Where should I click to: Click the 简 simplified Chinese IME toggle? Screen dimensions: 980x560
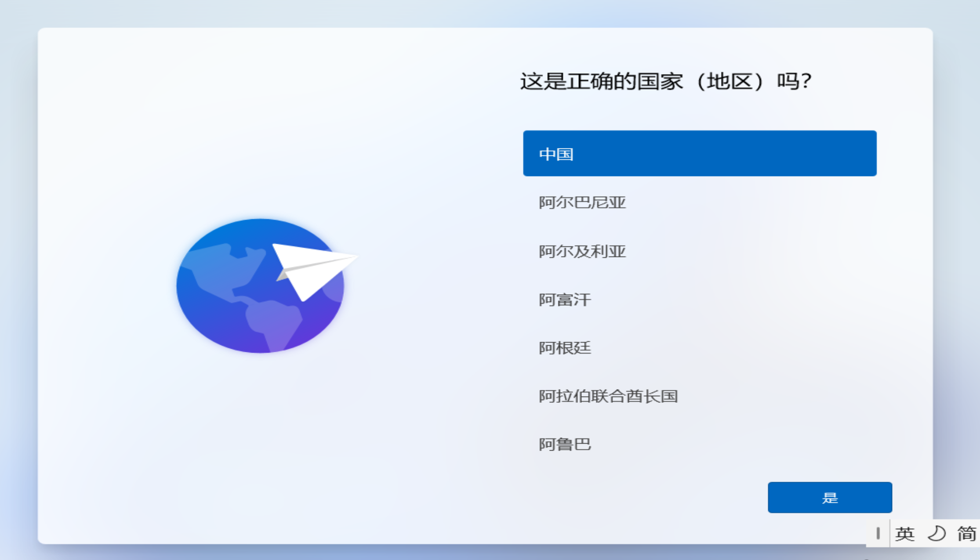pos(967,534)
